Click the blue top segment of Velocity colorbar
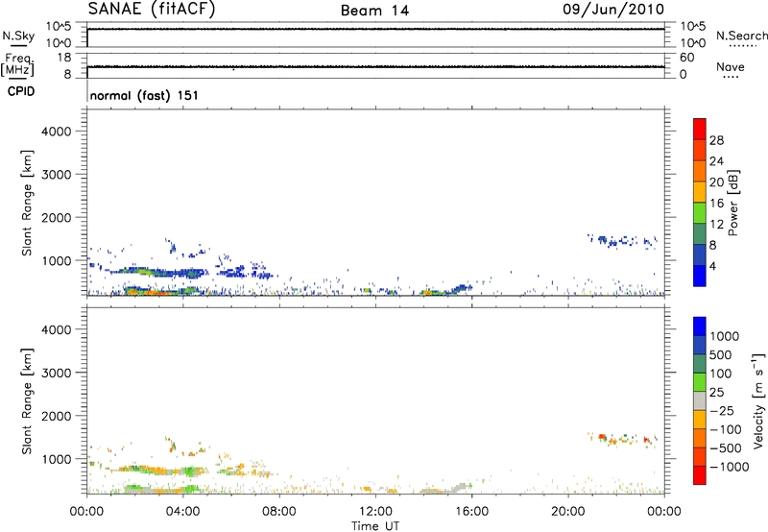 click(x=700, y=326)
